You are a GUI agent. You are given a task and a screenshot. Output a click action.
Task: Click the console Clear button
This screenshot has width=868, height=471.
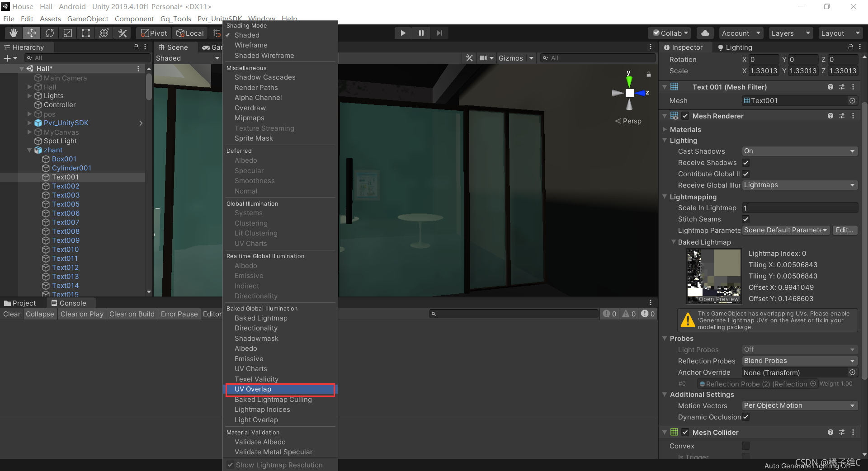tap(12, 314)
